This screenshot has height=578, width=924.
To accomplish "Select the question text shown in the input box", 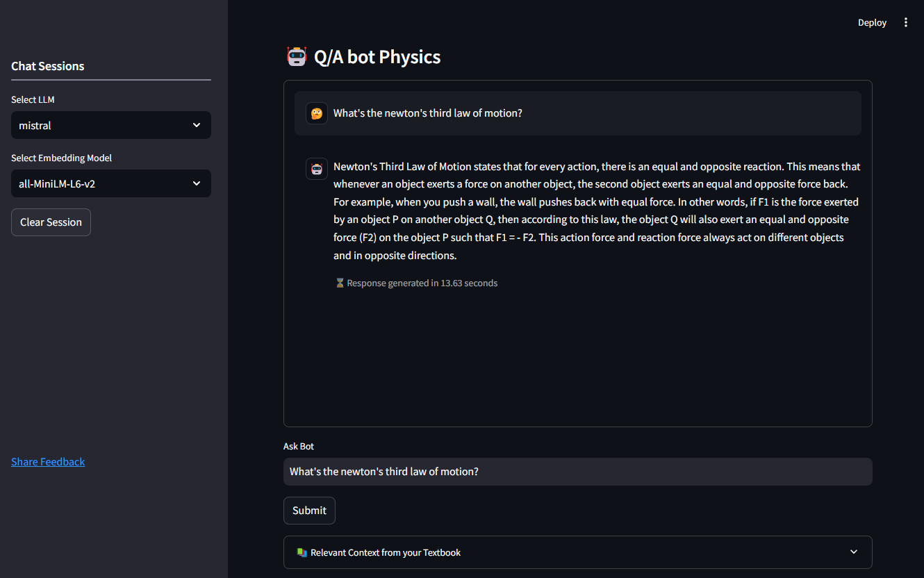I will tap(383, 471).
